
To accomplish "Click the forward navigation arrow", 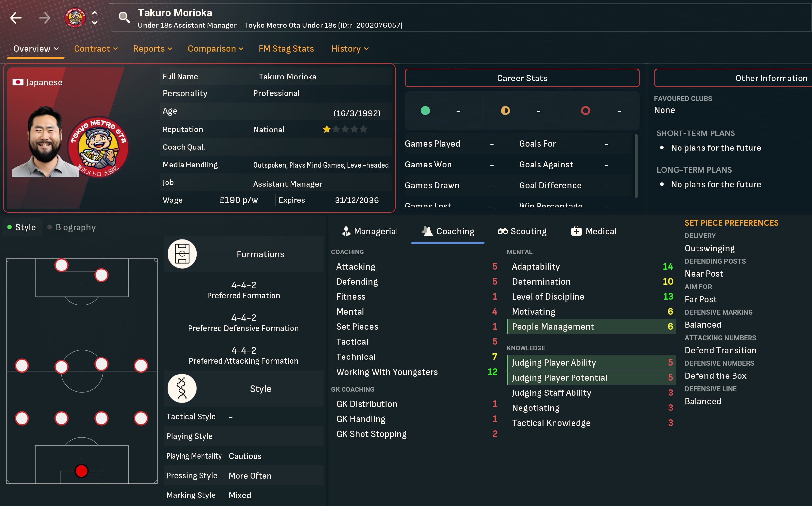I will 44,18.
